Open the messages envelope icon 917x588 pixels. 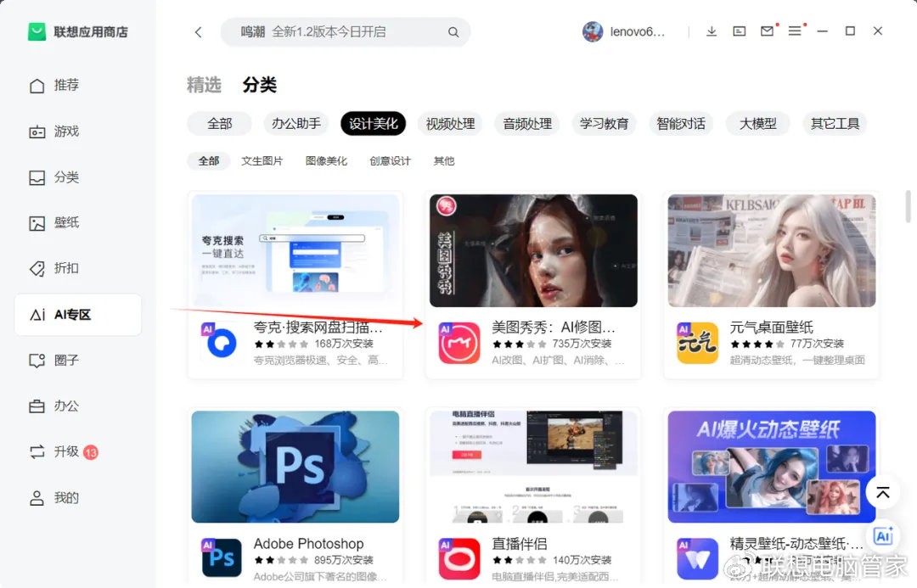coord(768,31)
